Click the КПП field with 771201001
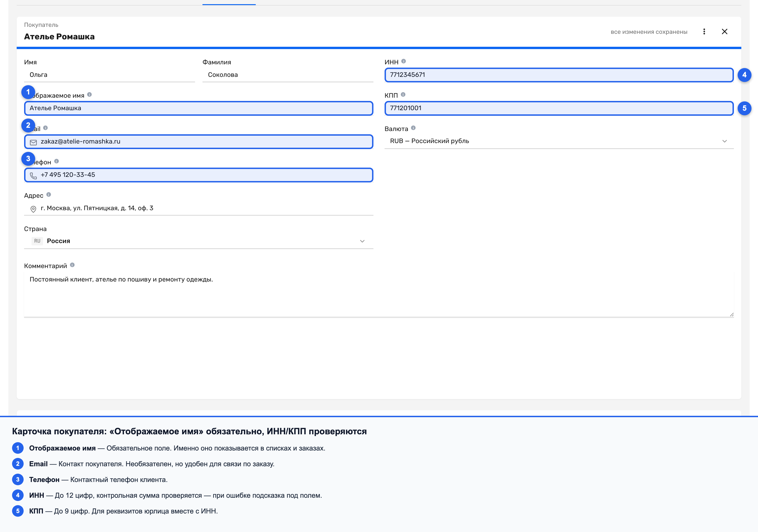758x532 pixels. coord(559,108)
